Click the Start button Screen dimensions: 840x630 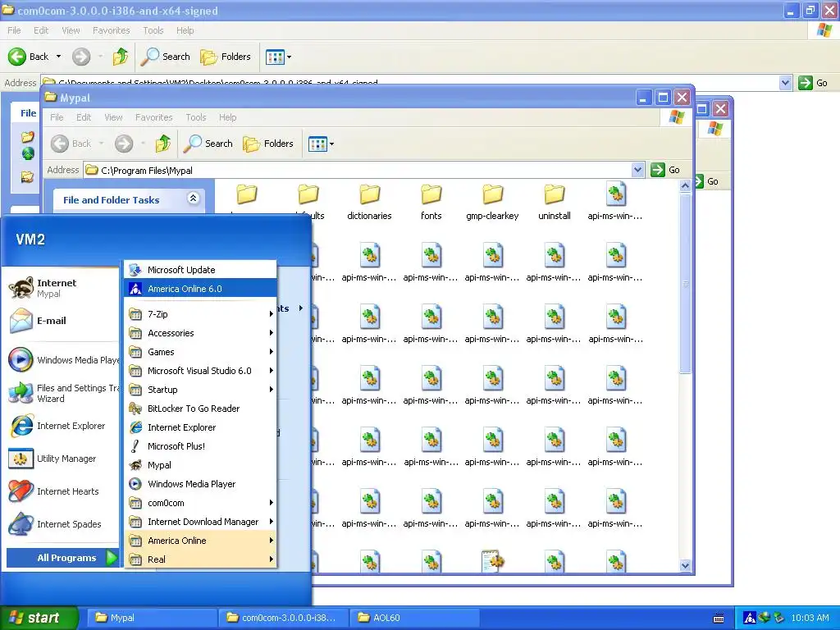pyautogui.click(x=39, y=618)
